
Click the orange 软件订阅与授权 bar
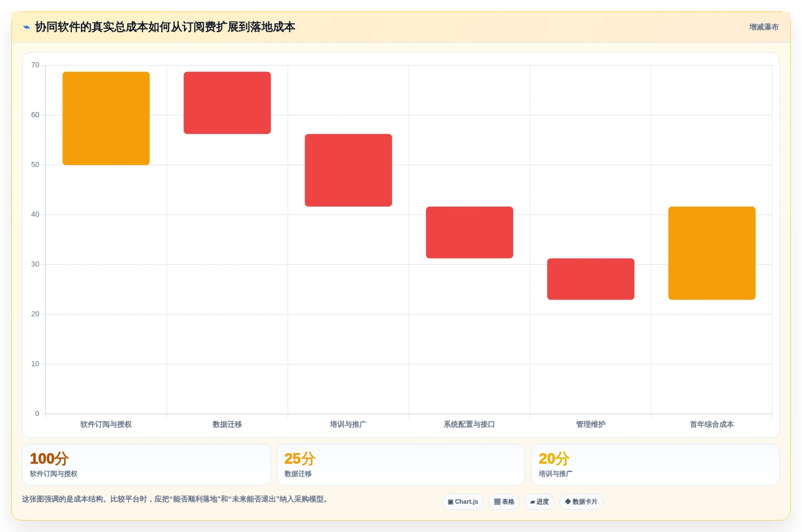(106, 118)
